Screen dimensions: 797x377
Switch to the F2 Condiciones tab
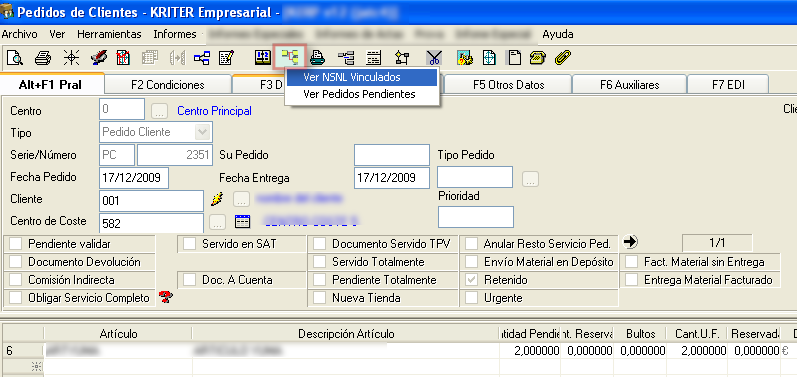coord(168,85)
